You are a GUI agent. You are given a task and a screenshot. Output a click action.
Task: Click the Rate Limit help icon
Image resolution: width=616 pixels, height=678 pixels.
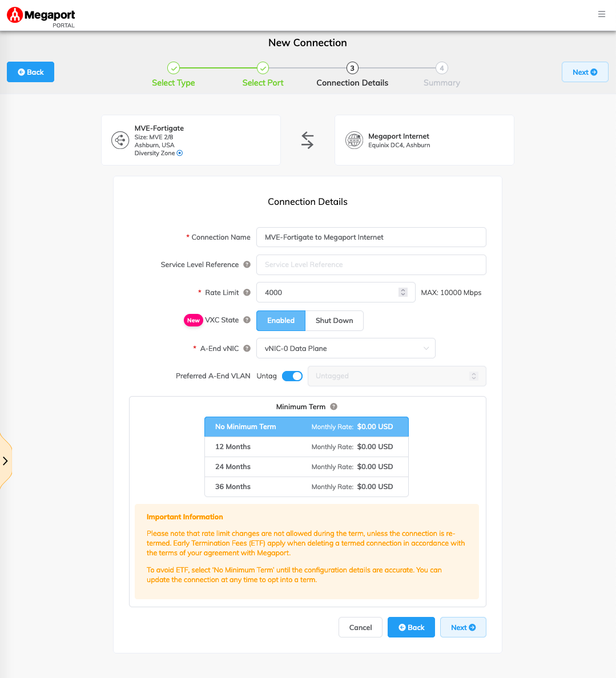pos(247,293)
